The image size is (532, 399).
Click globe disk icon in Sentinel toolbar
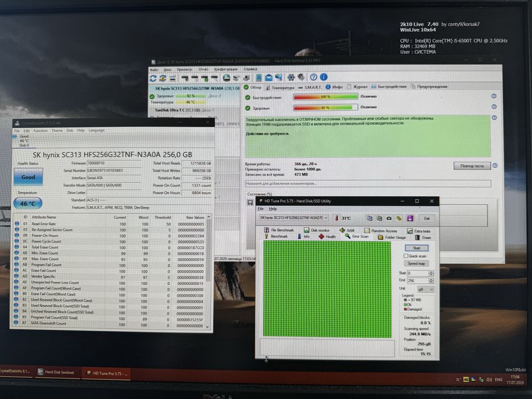(x=226, y=78)
